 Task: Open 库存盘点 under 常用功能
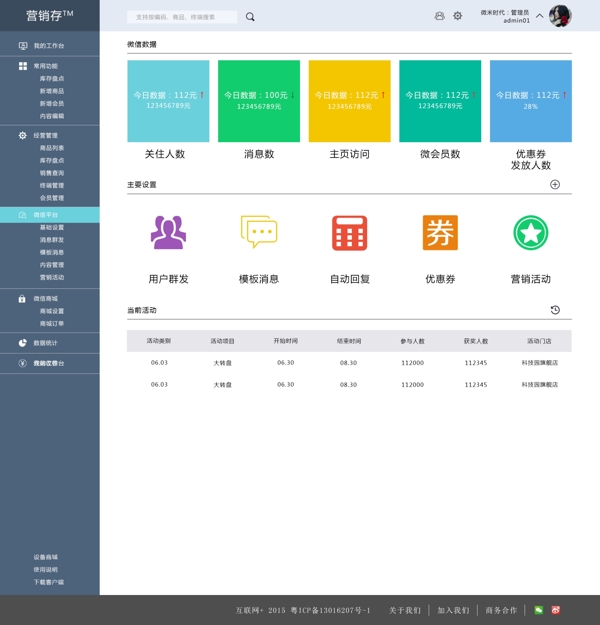click(52, 79)
